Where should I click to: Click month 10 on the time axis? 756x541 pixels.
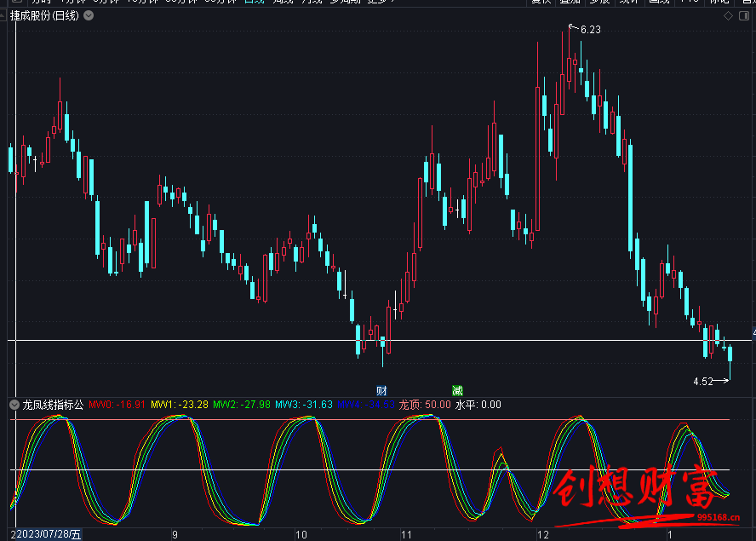coord(301,535)
